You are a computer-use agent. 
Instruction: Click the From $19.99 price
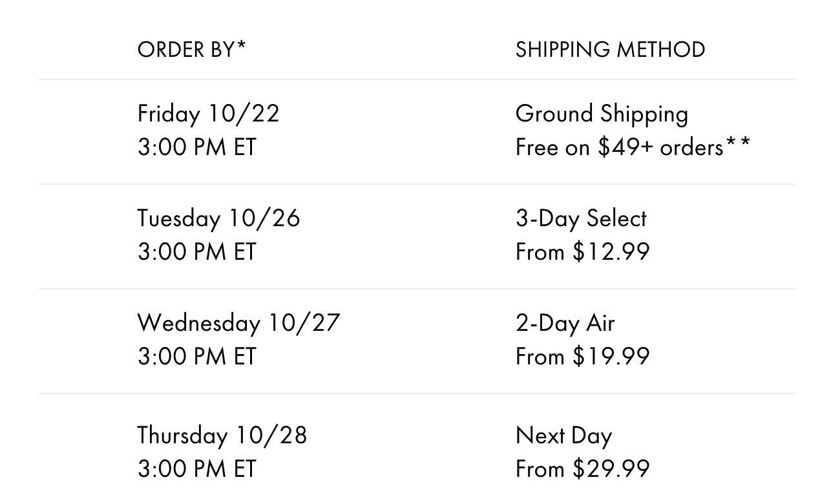(582, 357)
